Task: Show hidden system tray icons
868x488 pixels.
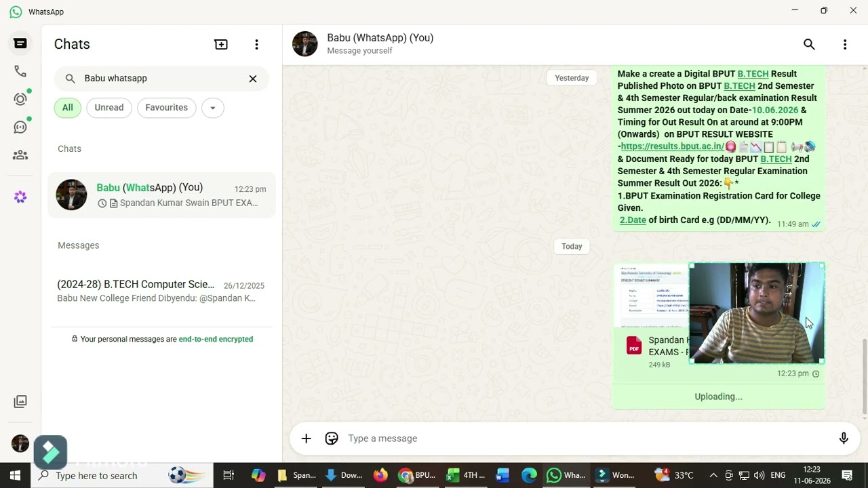Action: [x=713, y=476]
